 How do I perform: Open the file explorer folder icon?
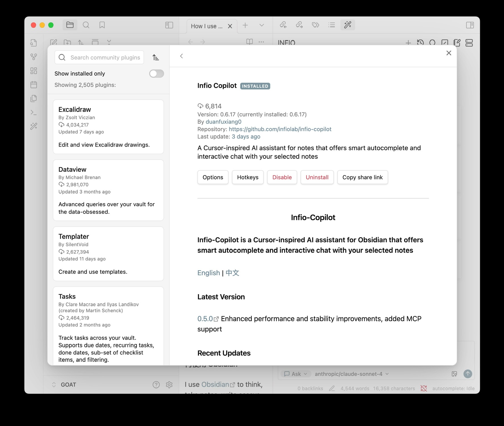pyautogui.click(x=70, y=25)
